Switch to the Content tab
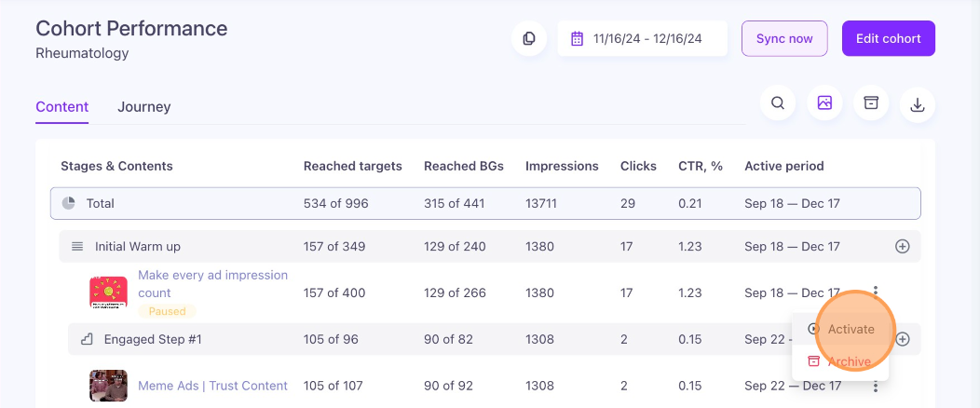This screenshot has height=408, width=980. tap(61, 107)
